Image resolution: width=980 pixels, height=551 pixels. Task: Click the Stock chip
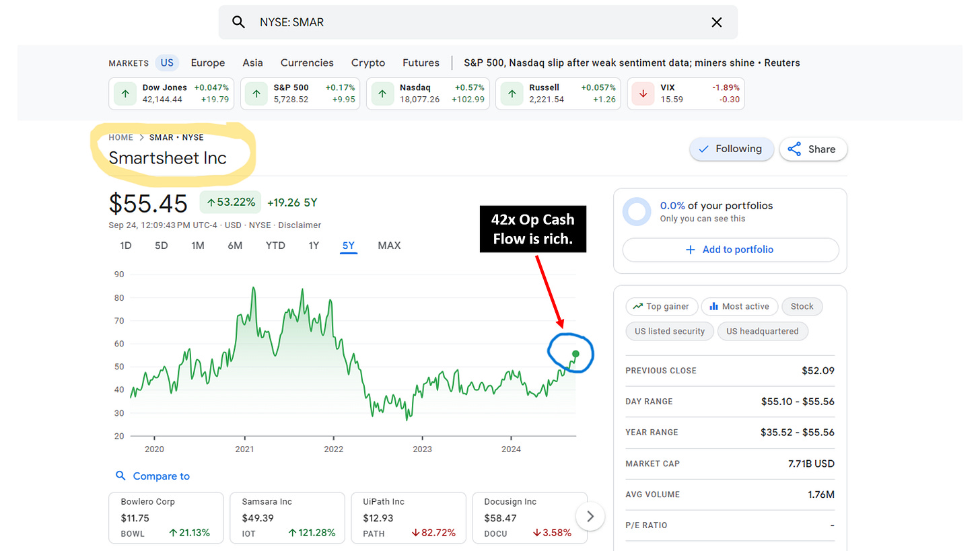point(802,307)
